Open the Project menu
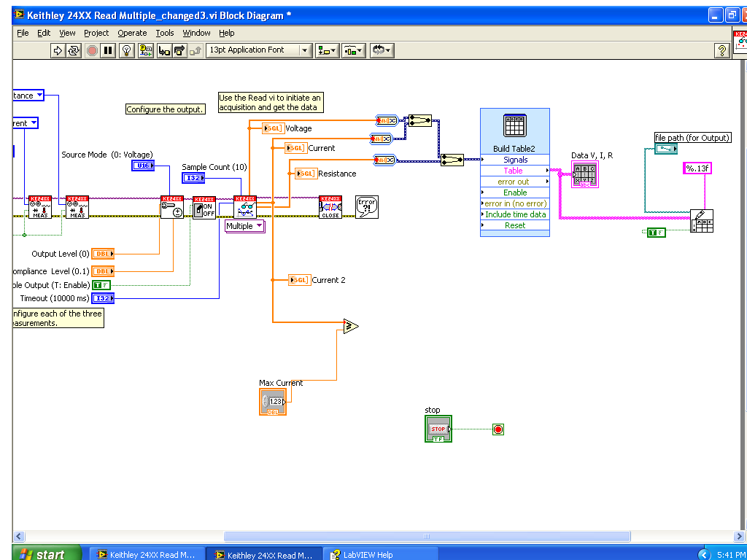Screen dimensions: 747x560 pos(96,33)
